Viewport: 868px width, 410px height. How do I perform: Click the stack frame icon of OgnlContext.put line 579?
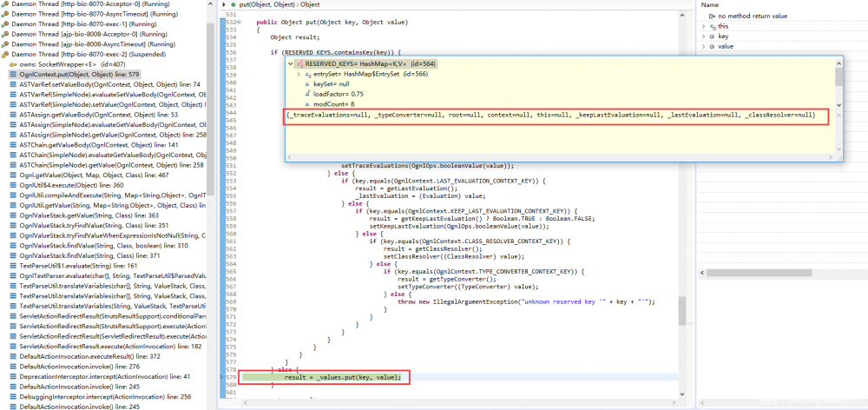(13, 74)
